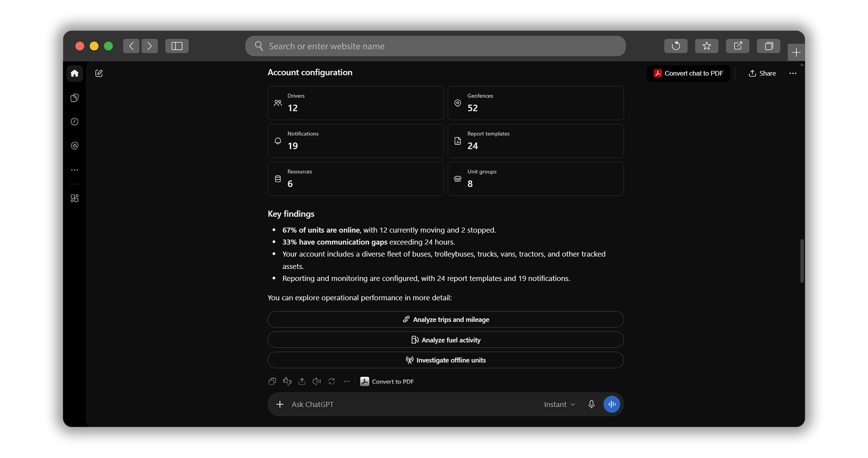Select the Geofences 52 card
The height and width of the screenshot is (458, 868).
coord(536,103)
